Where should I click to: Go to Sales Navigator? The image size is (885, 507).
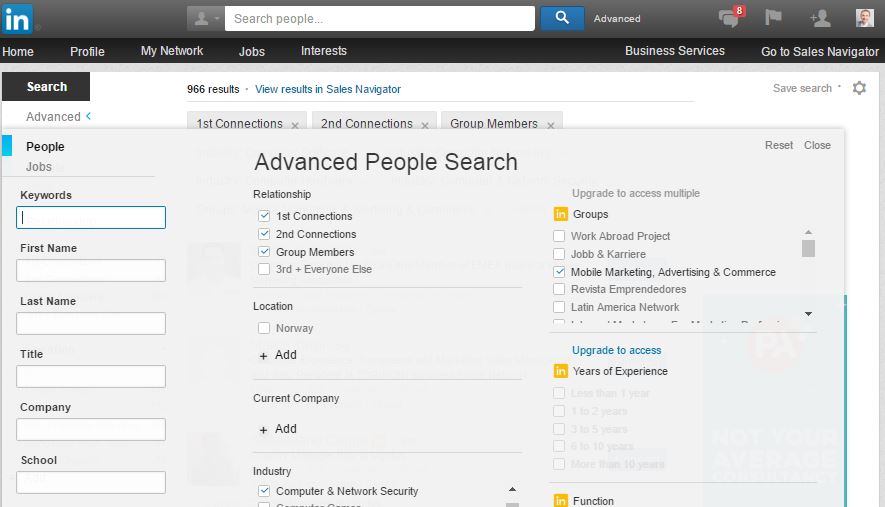coord(820,51)
